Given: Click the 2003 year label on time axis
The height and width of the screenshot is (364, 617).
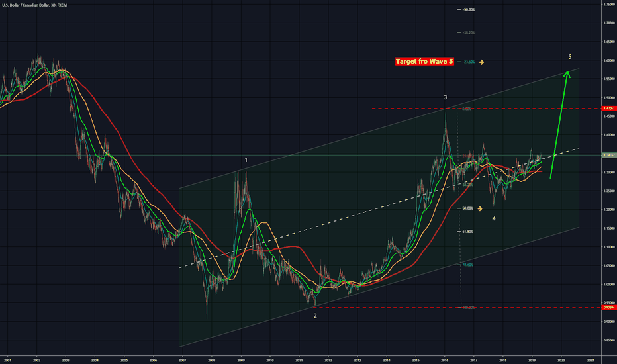Looking at the screenshot, I should 66,360.
